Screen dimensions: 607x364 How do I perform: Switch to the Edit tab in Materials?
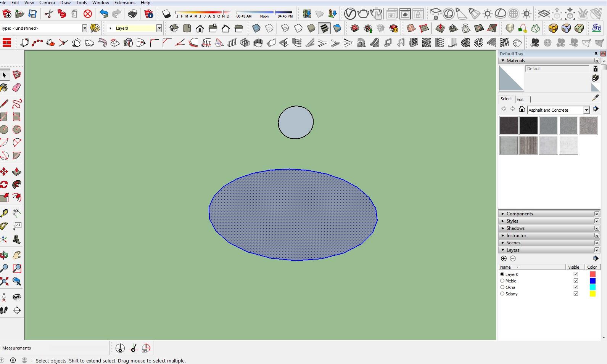coord(520,99)
